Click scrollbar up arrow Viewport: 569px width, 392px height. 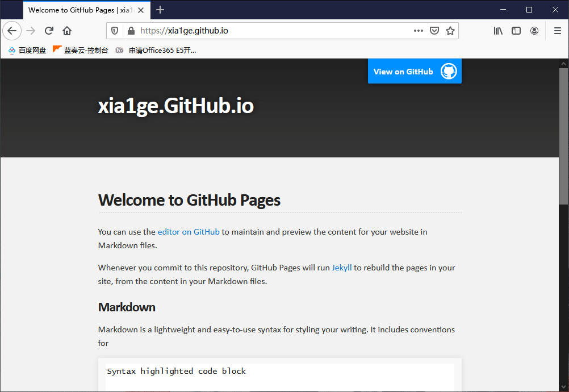pyautogui.click(x=563, y=64)
